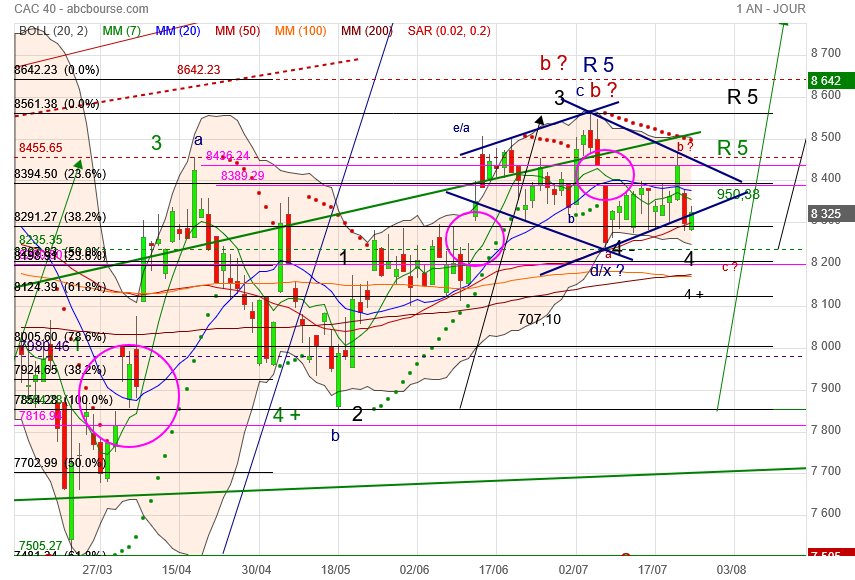This screenshot has width=855, height=580.
Task: Click the magenta '8436.24' level label
Action: click(x=227, y=156)
